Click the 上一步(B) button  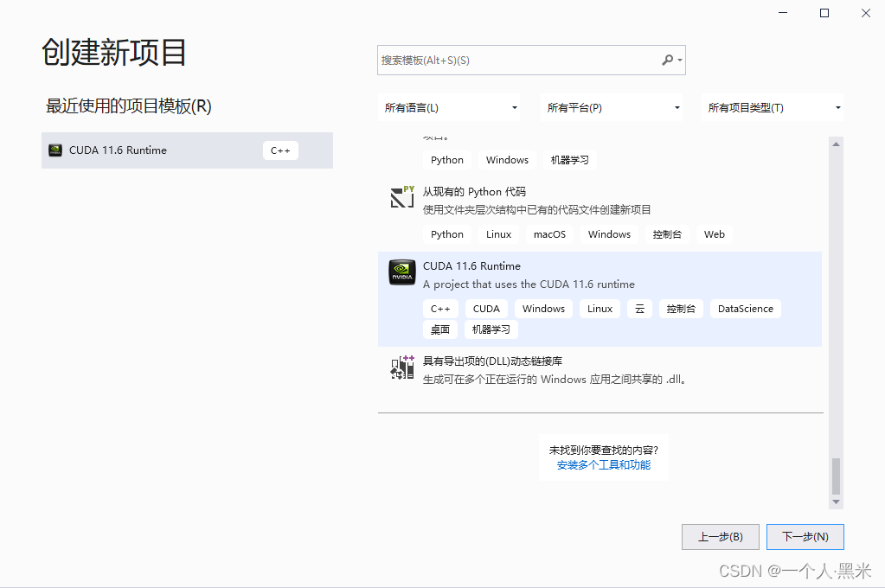tap(720, 537)
